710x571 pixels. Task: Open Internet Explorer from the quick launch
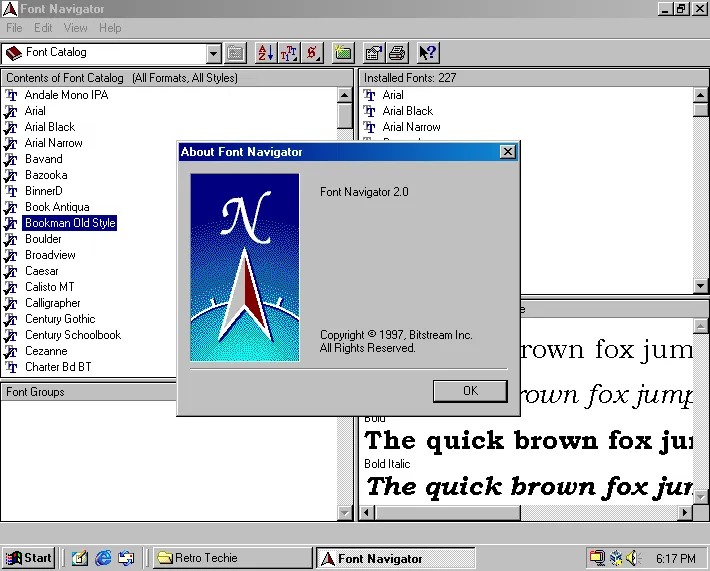103,558
